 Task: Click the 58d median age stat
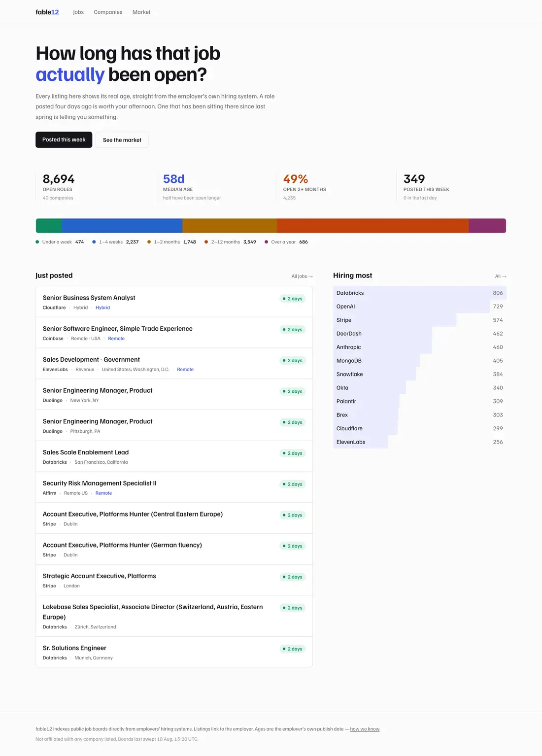[213, 186]
